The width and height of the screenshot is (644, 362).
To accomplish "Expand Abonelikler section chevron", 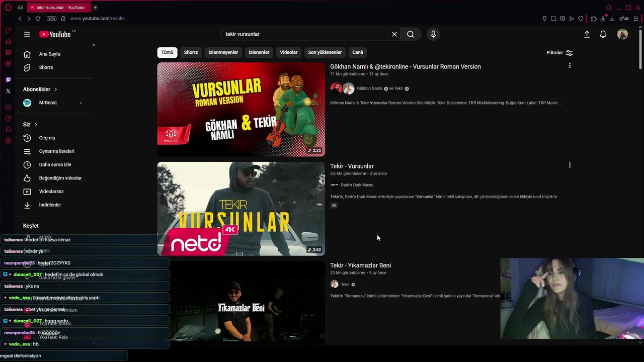I will click(x=55, y=89).
